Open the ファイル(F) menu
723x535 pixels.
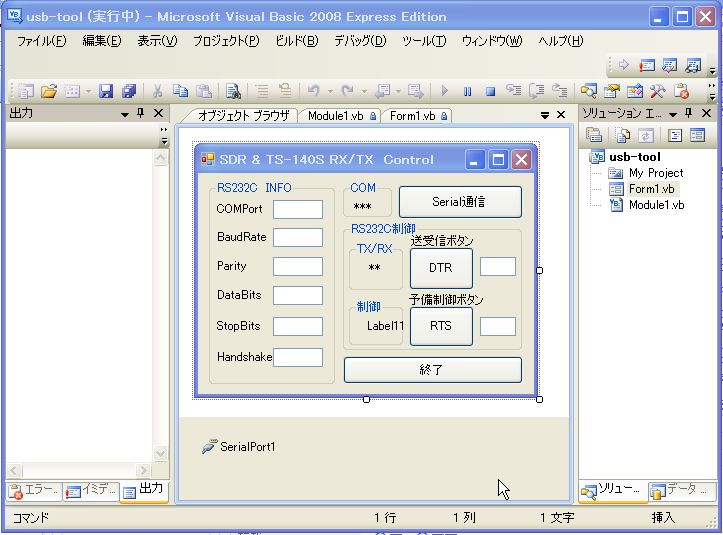pos(41,41)
